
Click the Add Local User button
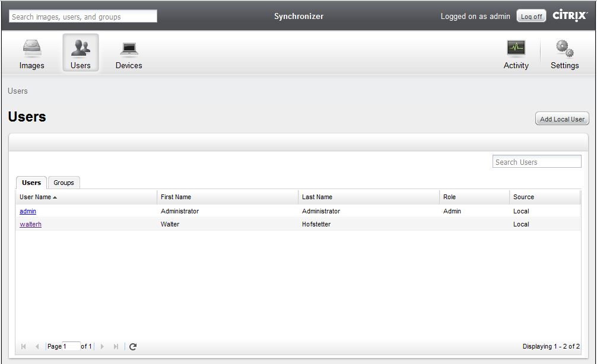561,119
